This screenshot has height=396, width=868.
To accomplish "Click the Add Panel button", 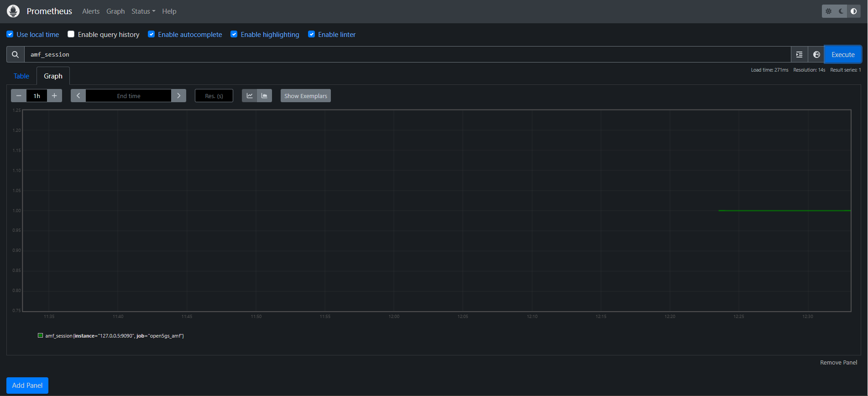I will tap(27, 386).
